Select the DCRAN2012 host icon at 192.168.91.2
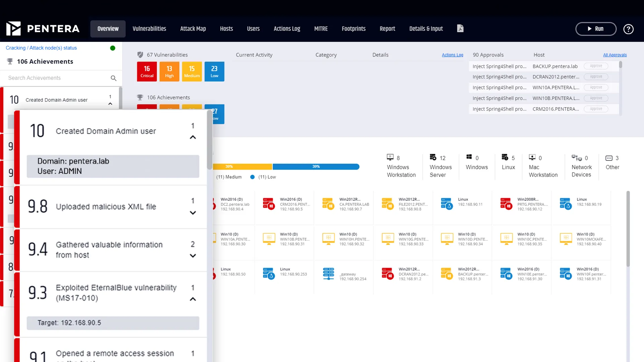This screenshot has width=644, height=362. tap(387, 274)
